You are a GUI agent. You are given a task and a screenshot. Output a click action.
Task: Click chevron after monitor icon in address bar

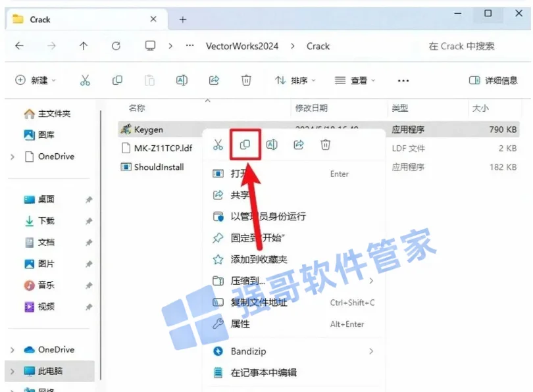pos(170,45)
